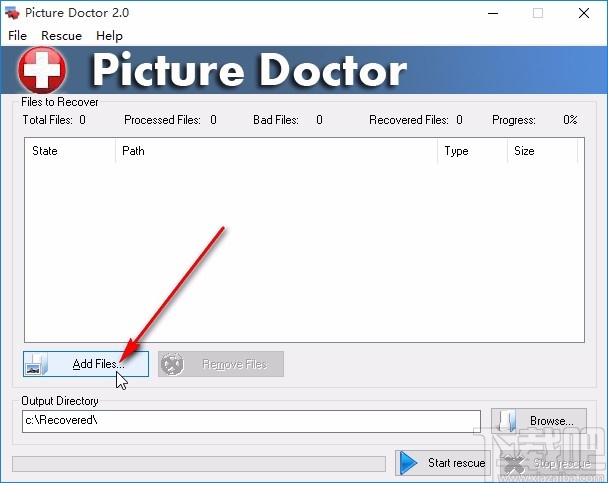Edit the output directory path field

[x=251, y=421]
